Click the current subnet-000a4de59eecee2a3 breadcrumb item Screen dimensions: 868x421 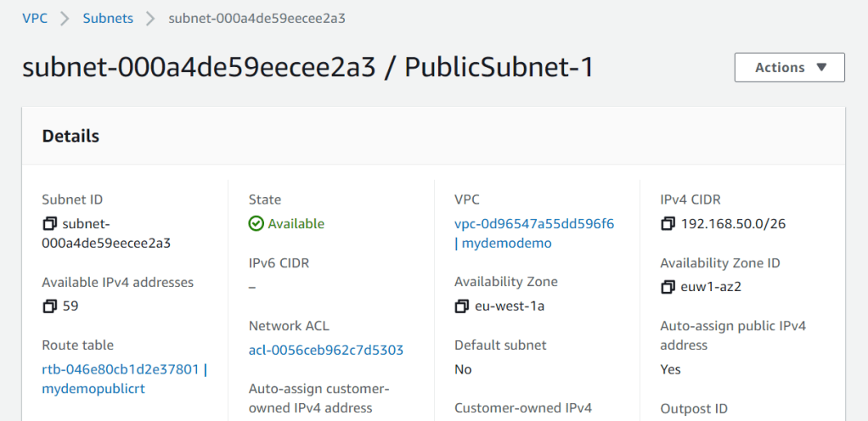click(x=257, y=19)
